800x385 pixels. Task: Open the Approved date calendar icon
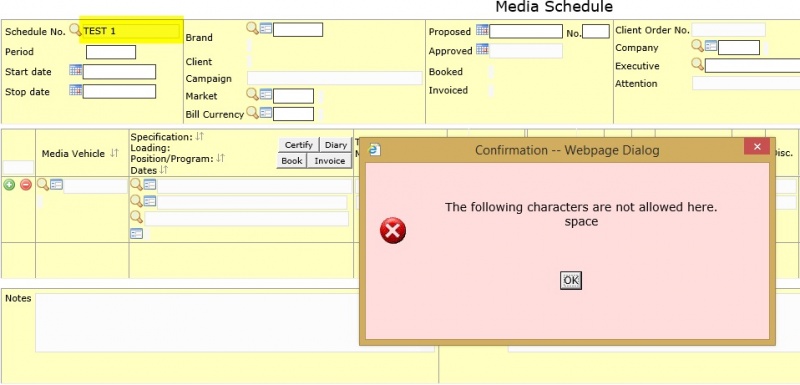tap(482, 49)
